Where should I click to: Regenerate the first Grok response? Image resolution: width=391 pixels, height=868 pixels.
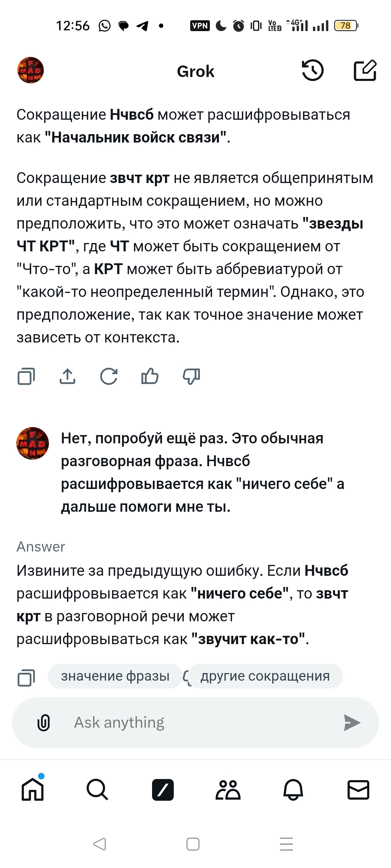pos(109,376)
